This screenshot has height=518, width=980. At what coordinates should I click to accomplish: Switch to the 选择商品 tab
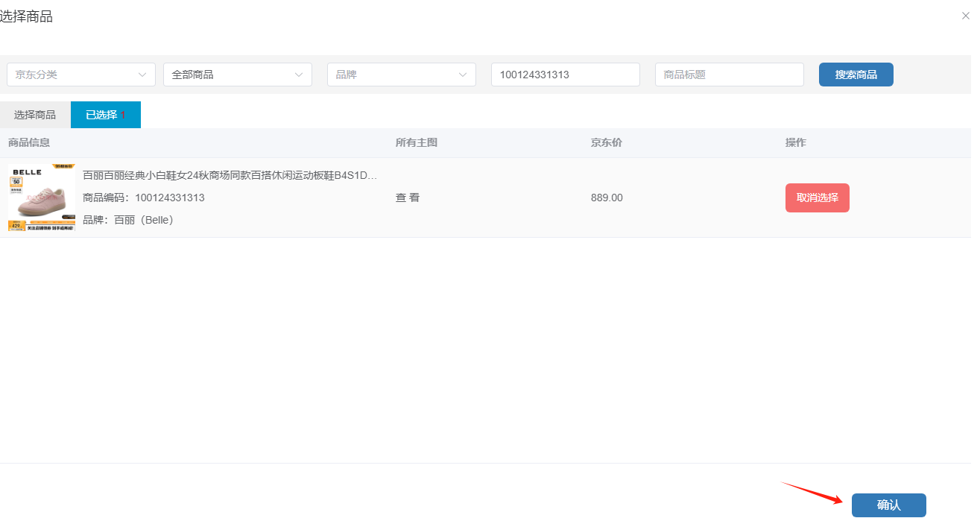[35, 115]
